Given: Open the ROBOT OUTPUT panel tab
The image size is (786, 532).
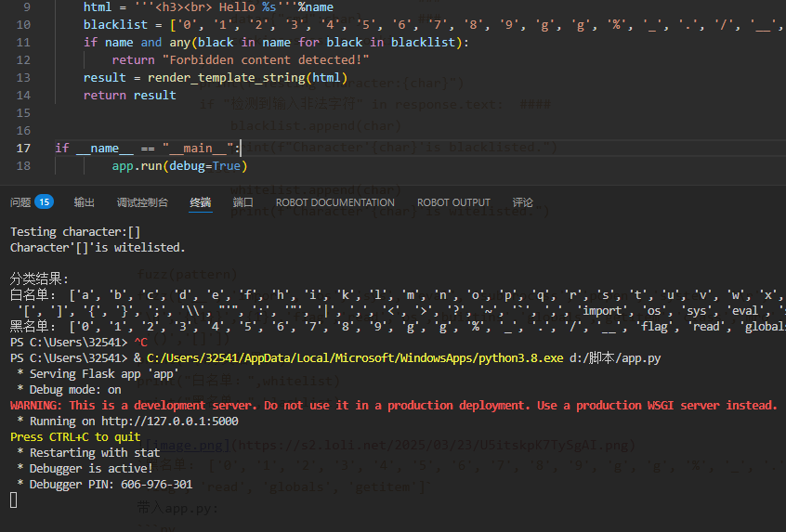Looking at the screenshot, I should point(453,202).
